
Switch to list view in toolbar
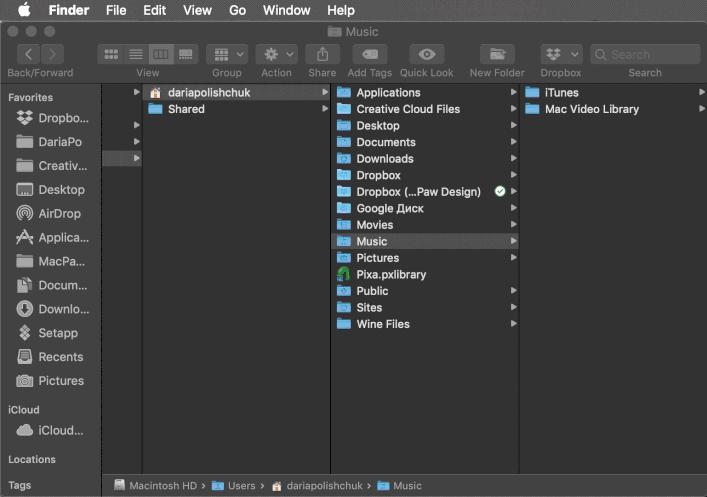136,55
